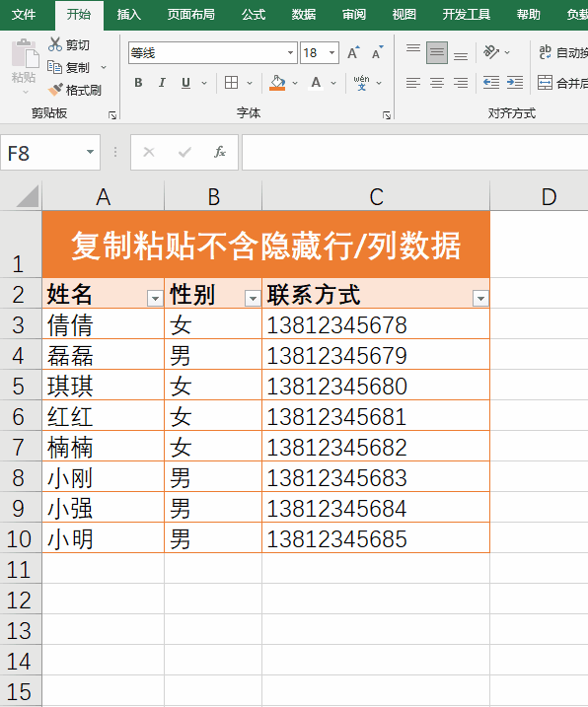Image resolution: width=588 pixels, height=707 pixels.
Task: Expand the paste options arrow
Action: click(x=26, y=92)
